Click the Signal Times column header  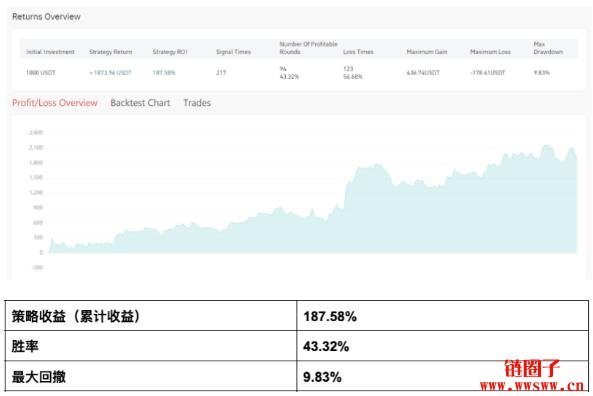pyautogui.click(x=233, y=52)
